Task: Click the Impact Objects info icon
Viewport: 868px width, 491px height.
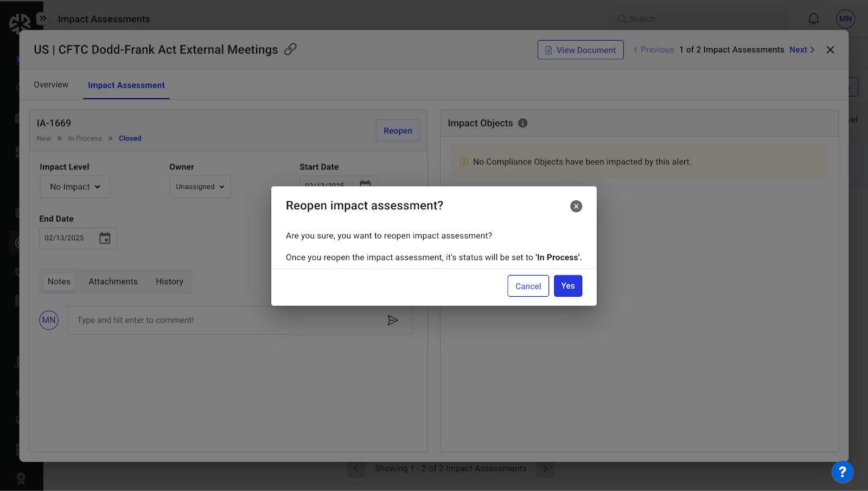Action: pyautogui.click(x=522, y=123)
